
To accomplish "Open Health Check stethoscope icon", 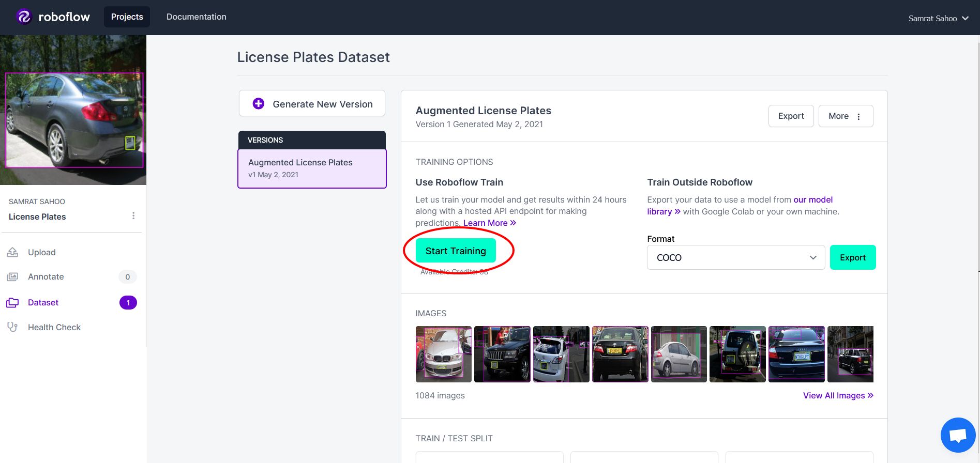I will pos(12,327).
